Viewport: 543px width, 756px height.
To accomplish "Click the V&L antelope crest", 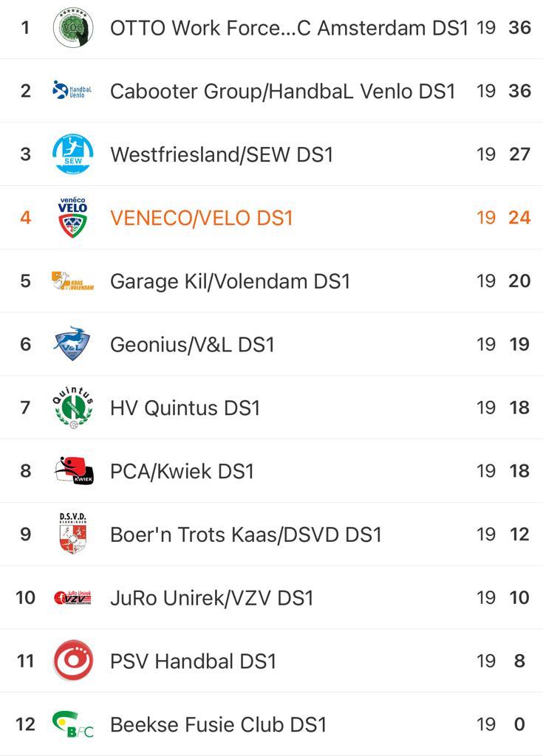I will click(72, 344).
